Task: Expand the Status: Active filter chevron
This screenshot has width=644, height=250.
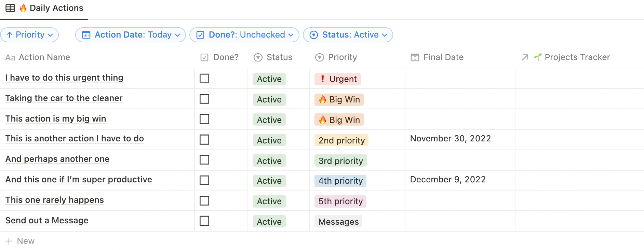Action: 385,35
